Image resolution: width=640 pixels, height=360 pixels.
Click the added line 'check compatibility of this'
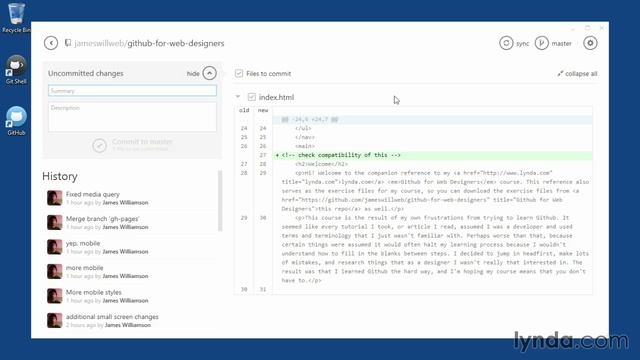point(433,155)
